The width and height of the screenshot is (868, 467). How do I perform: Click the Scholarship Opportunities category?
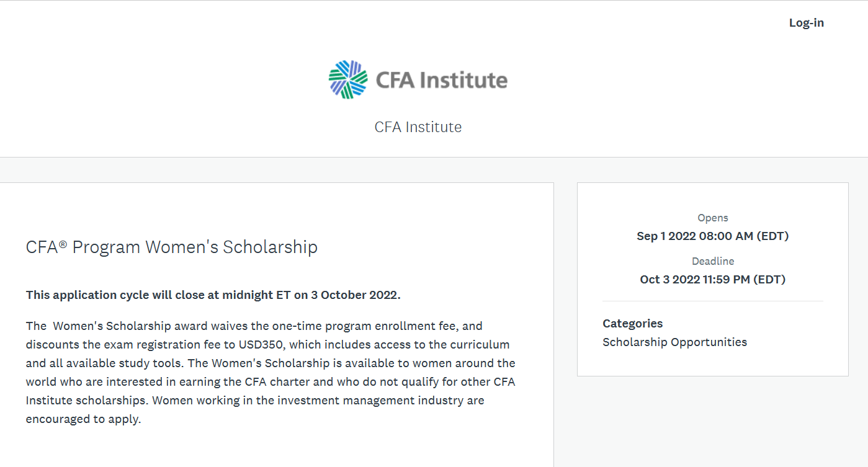click(x=674, y=342)
